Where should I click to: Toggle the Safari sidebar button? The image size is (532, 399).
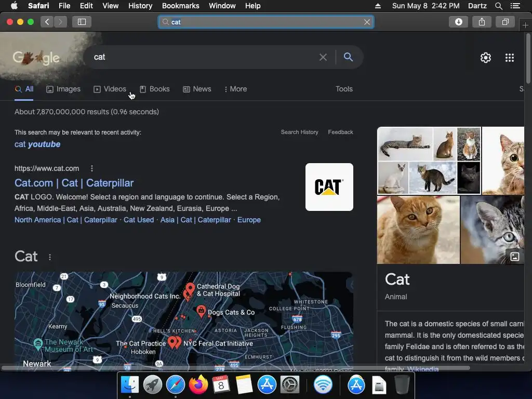[82, 22]
